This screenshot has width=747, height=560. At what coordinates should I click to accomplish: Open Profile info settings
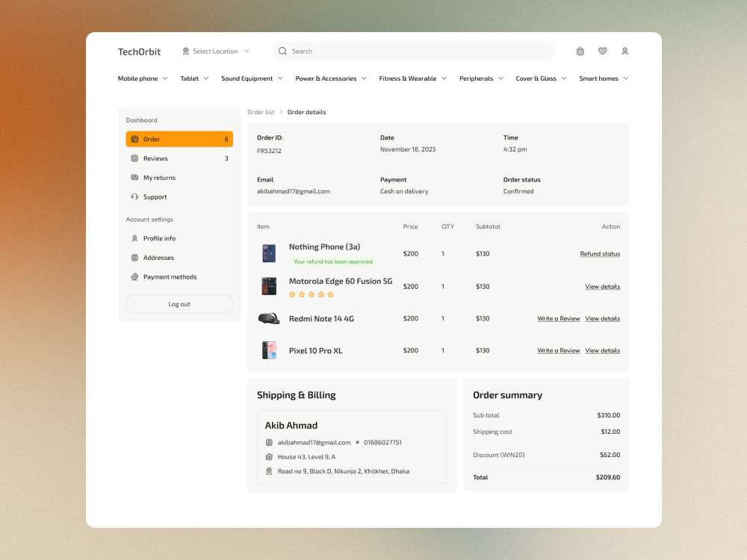click(x=179, y=238)
